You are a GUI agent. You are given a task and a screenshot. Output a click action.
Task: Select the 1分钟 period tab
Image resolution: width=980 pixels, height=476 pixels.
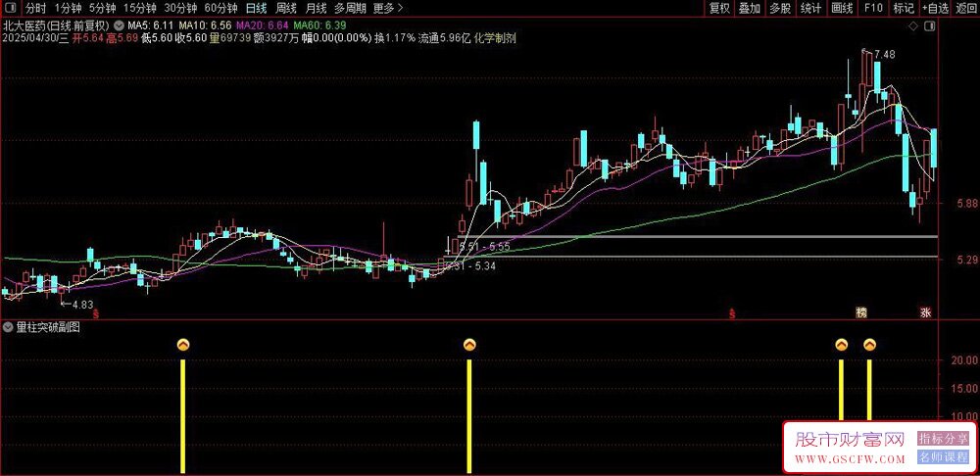(68, 9)
